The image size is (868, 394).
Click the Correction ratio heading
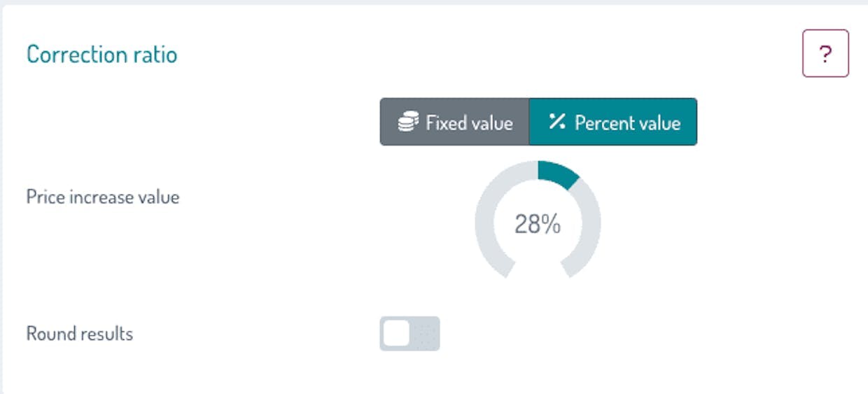click(x=101, y=54)
